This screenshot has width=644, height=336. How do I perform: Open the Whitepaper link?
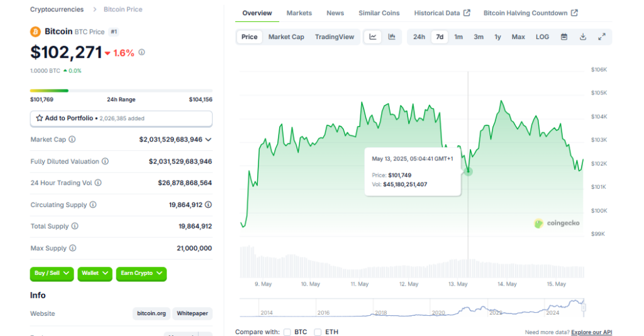click(x=192, y=313)
